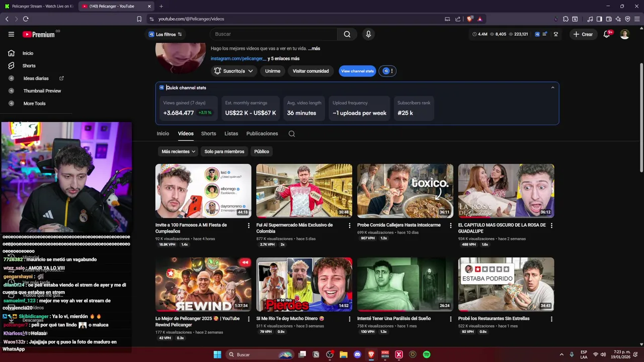Toggle the browser sidebar panel icon
Image resolution: width=644 pixels, height=362 pixels.
pos(599,19)
